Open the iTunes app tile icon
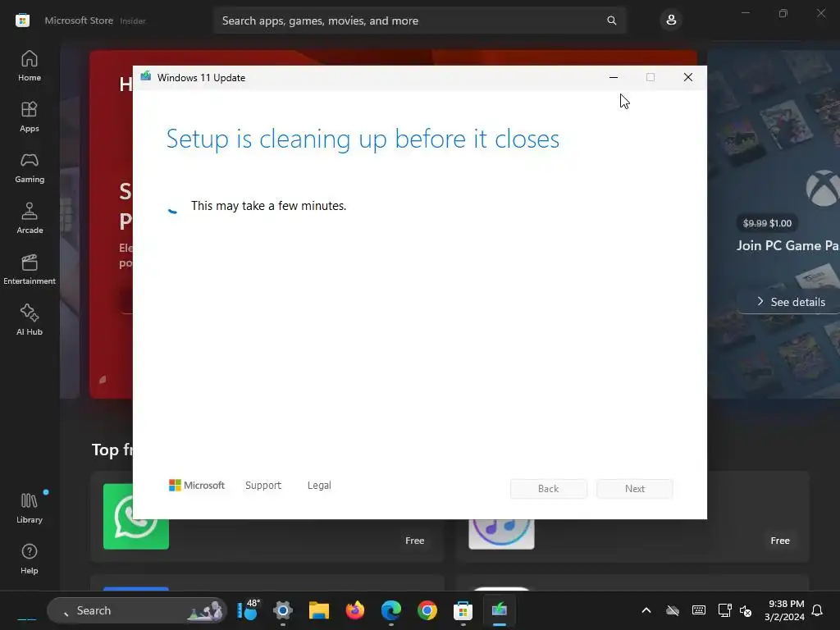The image size is (840, 630). [501, 533]
